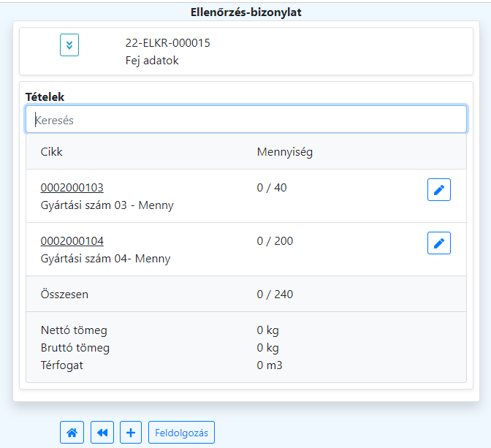This screenshot has height=448, width=491.
Task: Click the Fej adatok label
Action: (152, 61)
